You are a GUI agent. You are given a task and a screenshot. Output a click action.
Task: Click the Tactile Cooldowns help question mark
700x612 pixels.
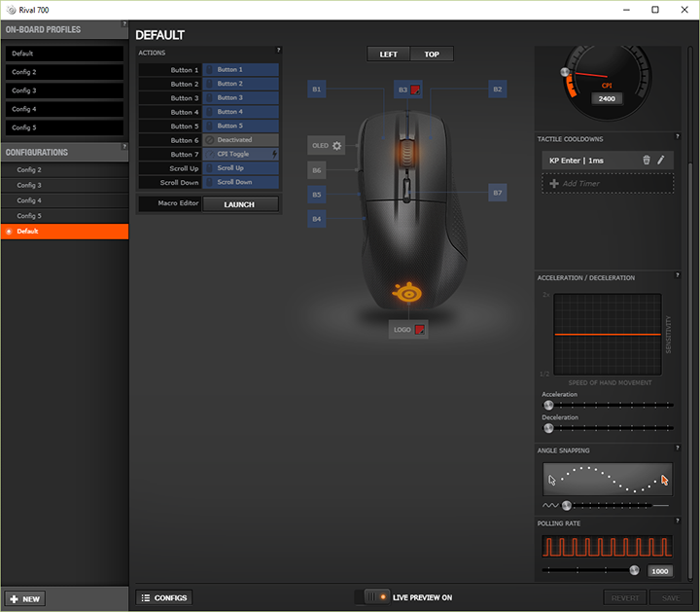pos(678,138)
